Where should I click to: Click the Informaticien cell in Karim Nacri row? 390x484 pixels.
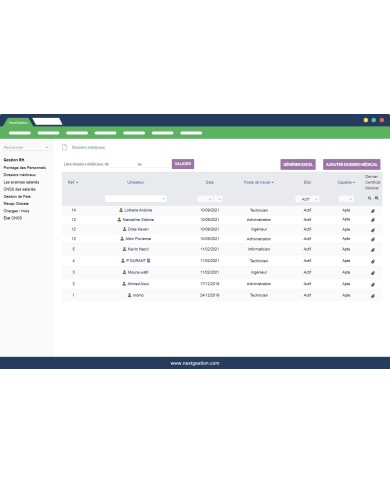click(259, 249)
